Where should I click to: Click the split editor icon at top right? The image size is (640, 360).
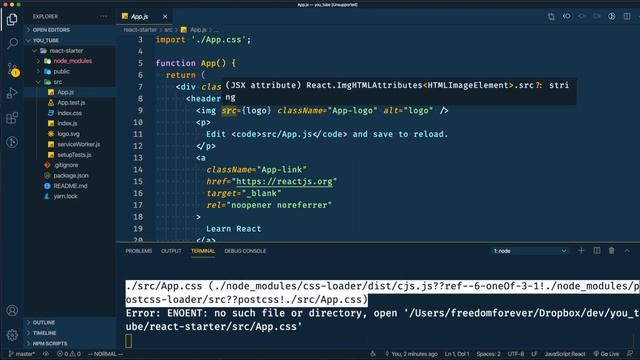point(627,16)
